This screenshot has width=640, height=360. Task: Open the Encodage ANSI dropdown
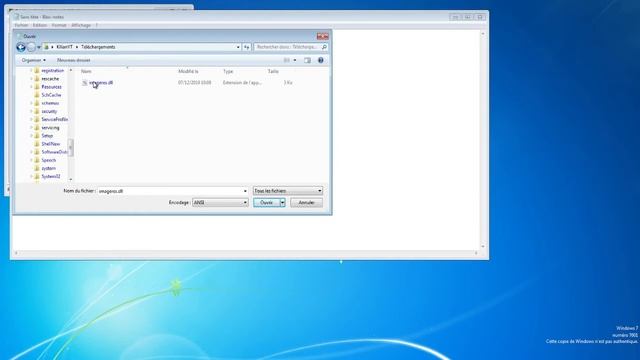click(220, 202)
